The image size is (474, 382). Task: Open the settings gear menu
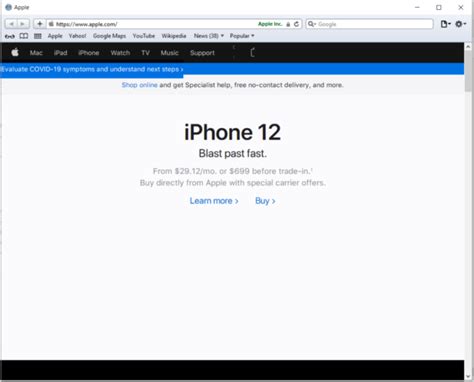(461, 24)
